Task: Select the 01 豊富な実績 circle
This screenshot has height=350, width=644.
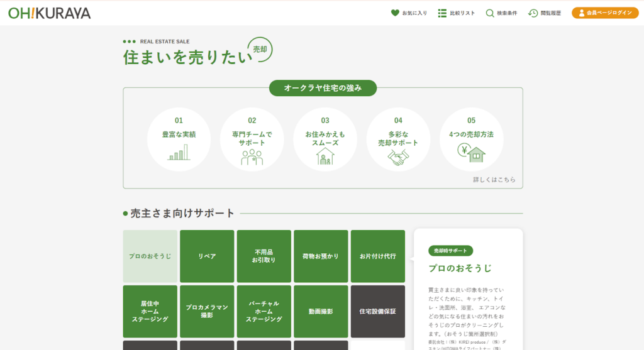Action: (x=179, y=139)
